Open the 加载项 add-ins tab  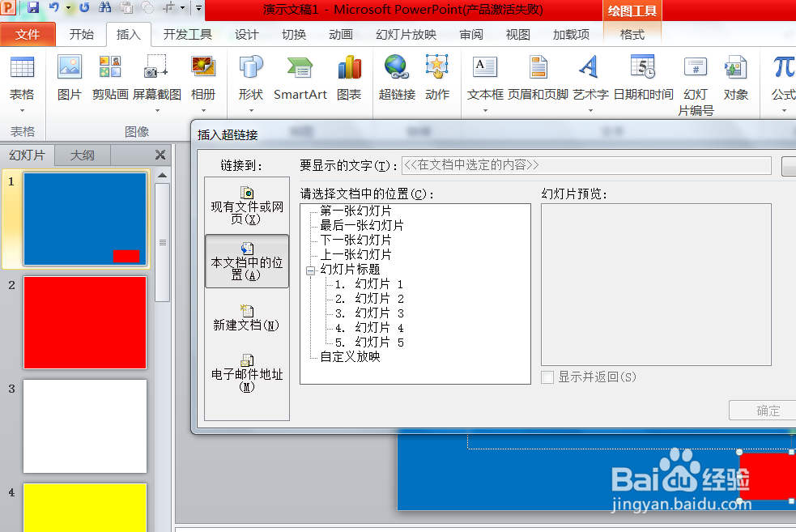tap(571, 35)
